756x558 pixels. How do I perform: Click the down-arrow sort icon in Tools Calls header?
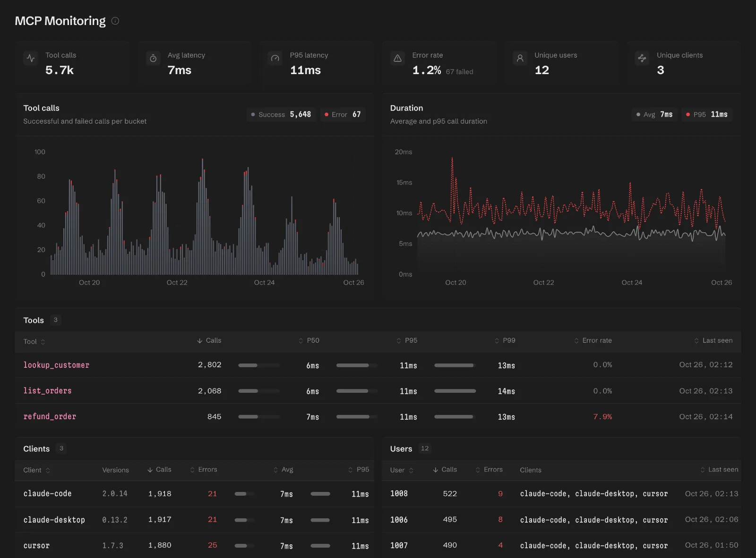(x=200, y=341)
